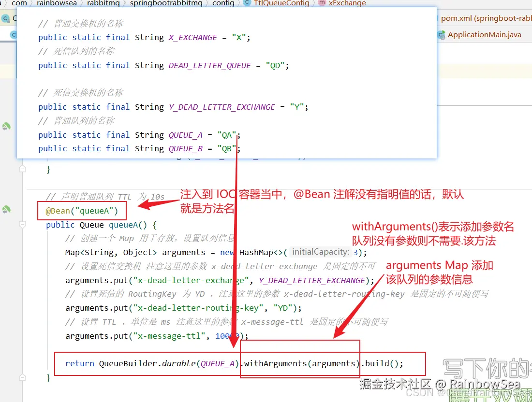This screenshot has height=402, width=532.
Task: Click the "x-dead-letter-routing-key" string
Action: click(198, 308)
